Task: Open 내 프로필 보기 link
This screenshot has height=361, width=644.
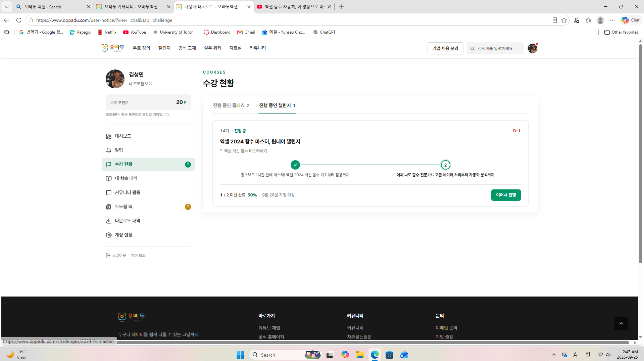Action: click(140, 84)
